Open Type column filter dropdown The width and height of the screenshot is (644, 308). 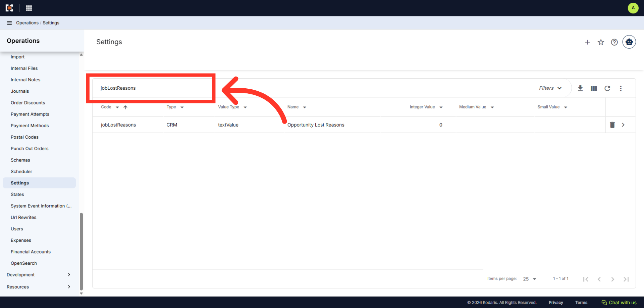(182, 107)
